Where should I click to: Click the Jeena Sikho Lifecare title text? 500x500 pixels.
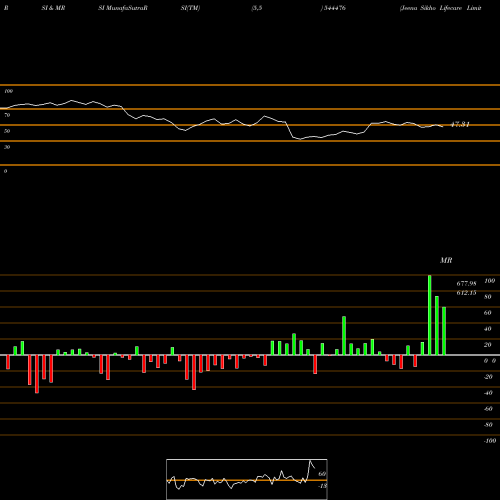point(441,8)
